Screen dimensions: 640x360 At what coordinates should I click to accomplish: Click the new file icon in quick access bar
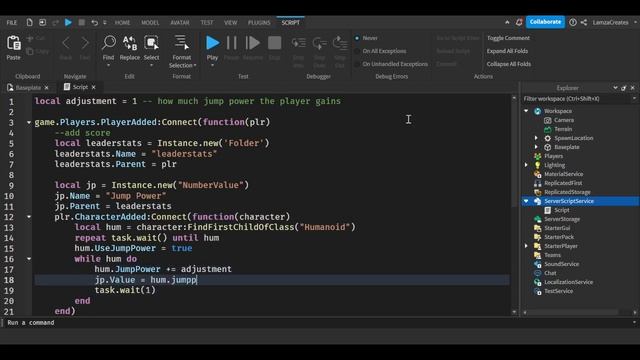29,22
